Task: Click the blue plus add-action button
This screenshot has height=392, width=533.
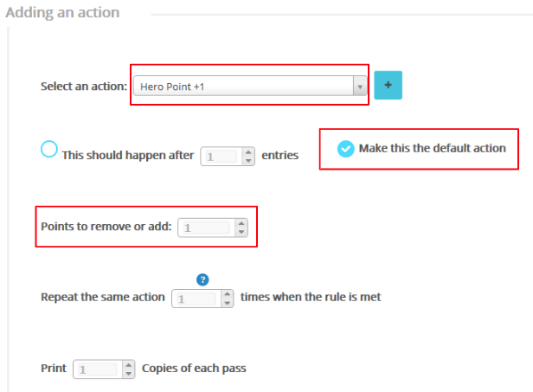Action: click(388, 86)
